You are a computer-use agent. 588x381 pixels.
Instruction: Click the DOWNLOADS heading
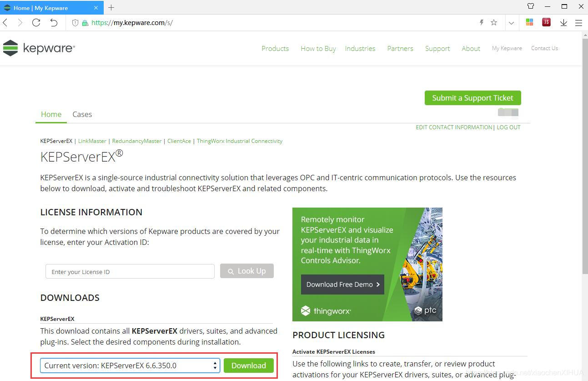coord(70,298)
